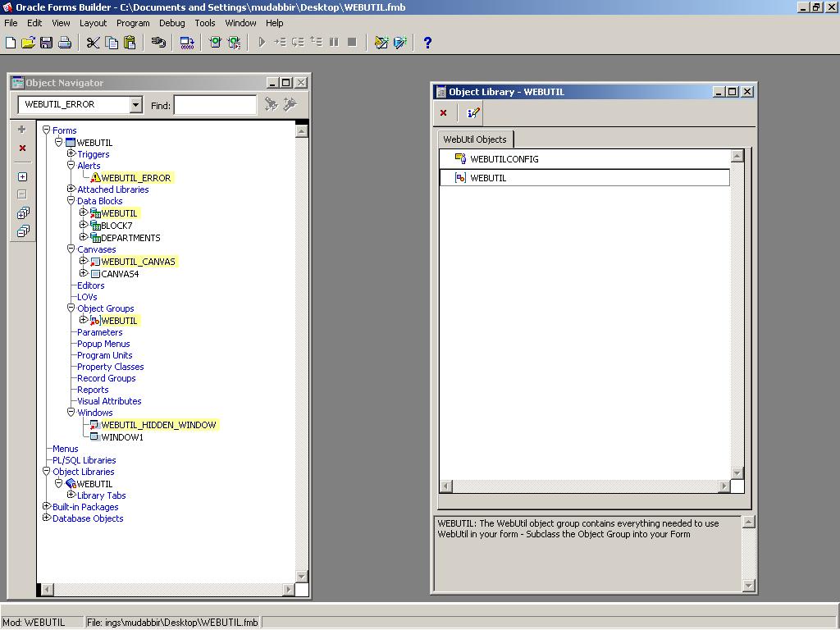Screen dimensions: 840x630
Task: Click the description pane scroll down arrow
Action: pos(749,586)
